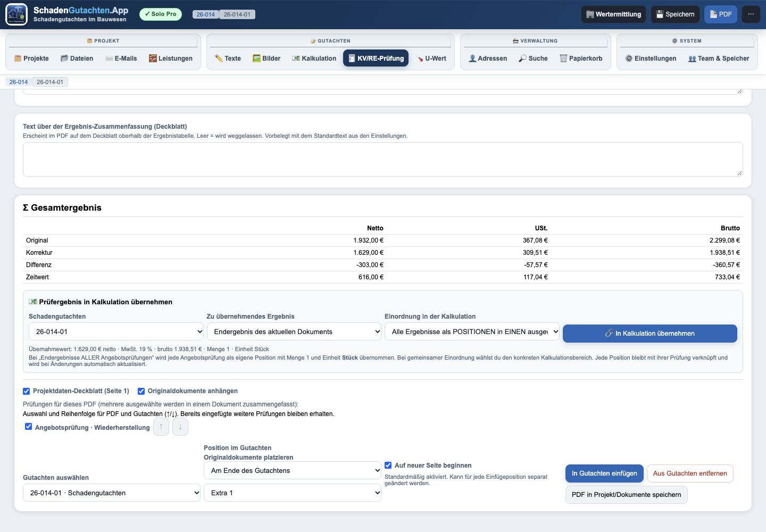The height and width of the screenshot is (532, 766).
Task: Open the three-dots more menu
Action: point(751,14)
